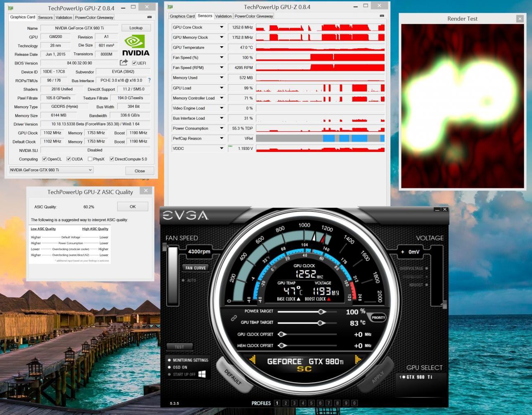Click the Lookup button
532x415 pixels.
(x=136, y=28)
